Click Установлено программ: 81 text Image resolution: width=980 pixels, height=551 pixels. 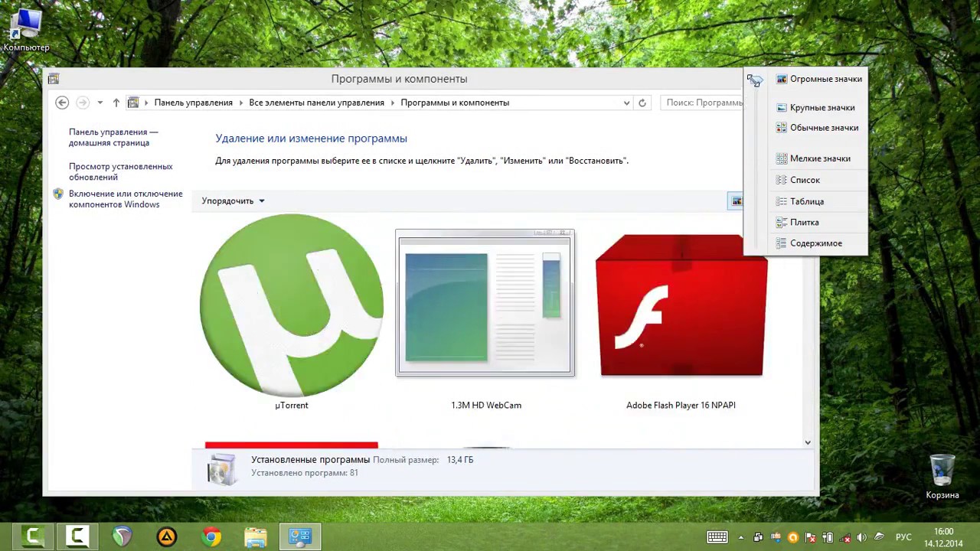click(x=305, y=473)
